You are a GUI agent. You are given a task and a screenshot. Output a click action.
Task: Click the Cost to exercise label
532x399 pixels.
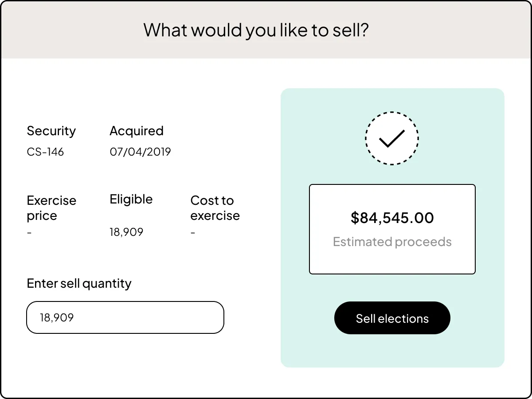click(215, 208)
